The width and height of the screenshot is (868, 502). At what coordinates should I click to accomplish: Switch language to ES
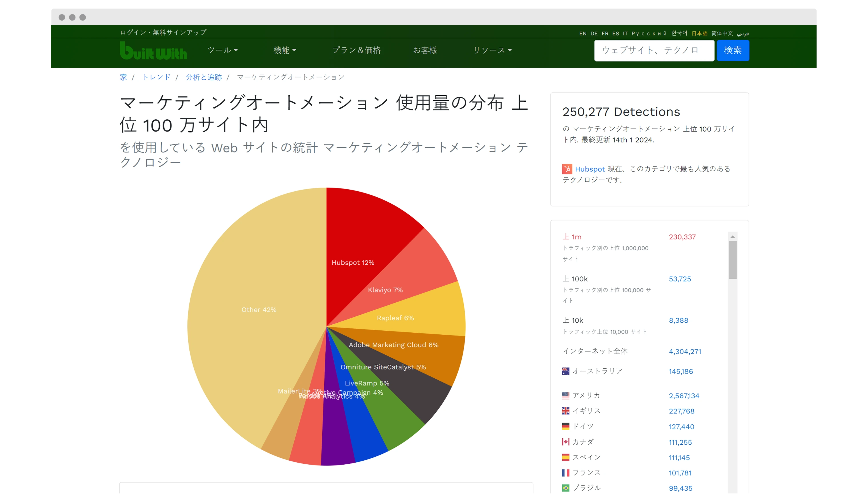click(x=616, y=33)
